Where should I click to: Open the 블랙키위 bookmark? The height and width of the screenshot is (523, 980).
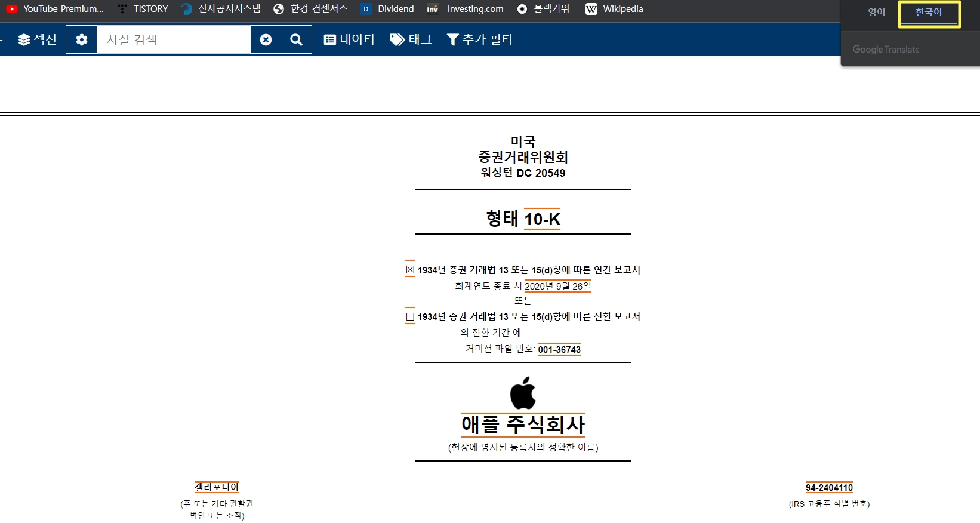pyautogui.click(x=543, y=9)
